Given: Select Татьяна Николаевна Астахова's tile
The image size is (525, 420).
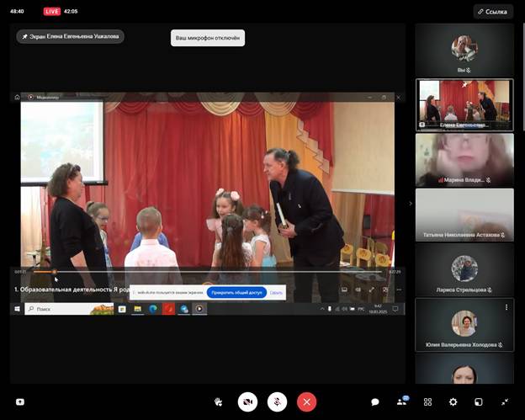Looking at the screenshot, I should coord(464,215).
